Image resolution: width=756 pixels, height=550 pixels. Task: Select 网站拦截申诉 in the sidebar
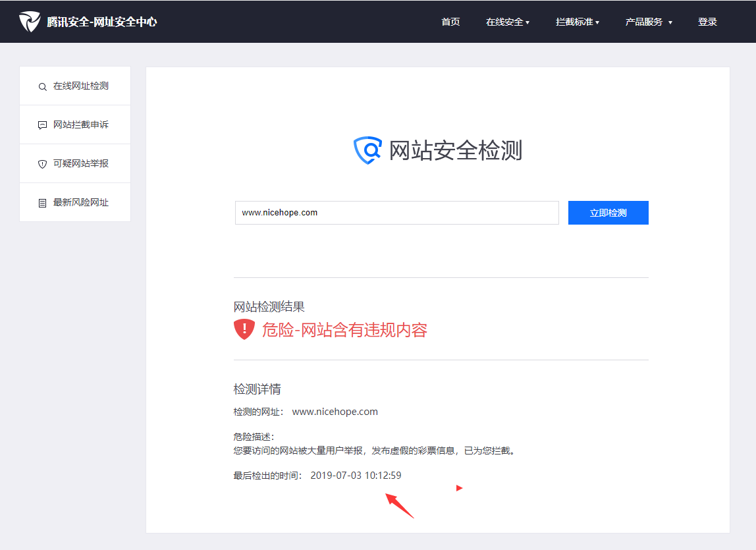(x=75, y=124)
